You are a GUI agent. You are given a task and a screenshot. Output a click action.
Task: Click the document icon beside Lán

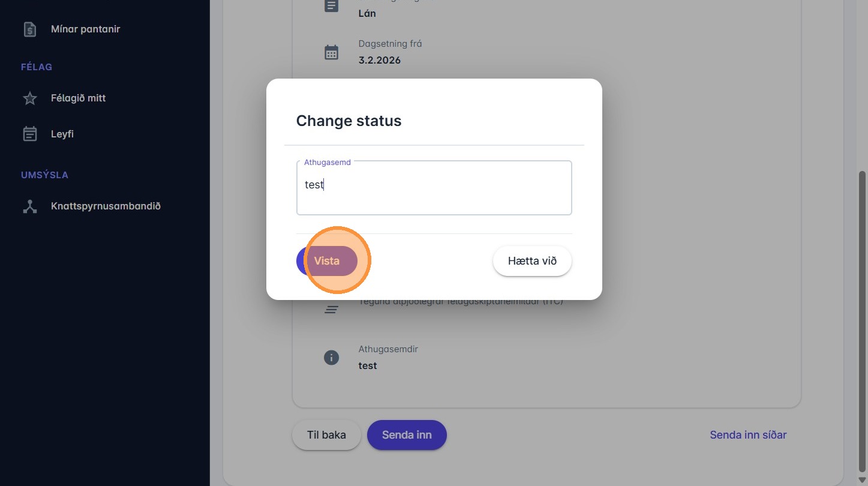coord(332,6)
